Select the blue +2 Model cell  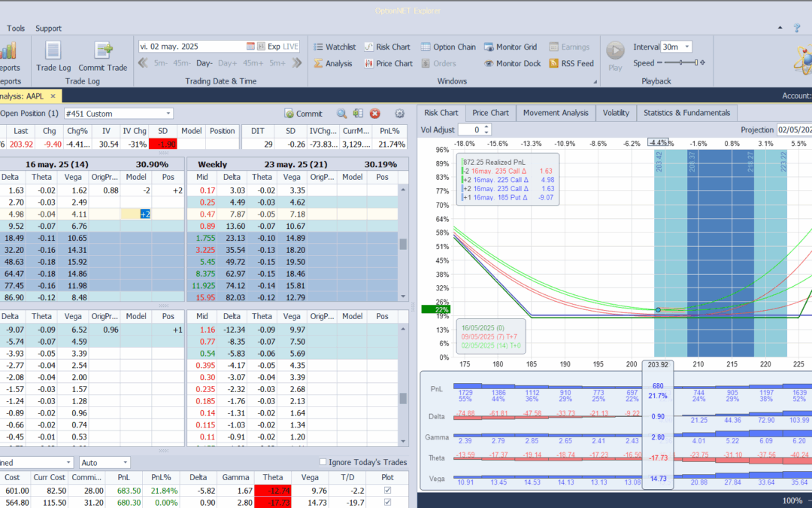(136, 214)
